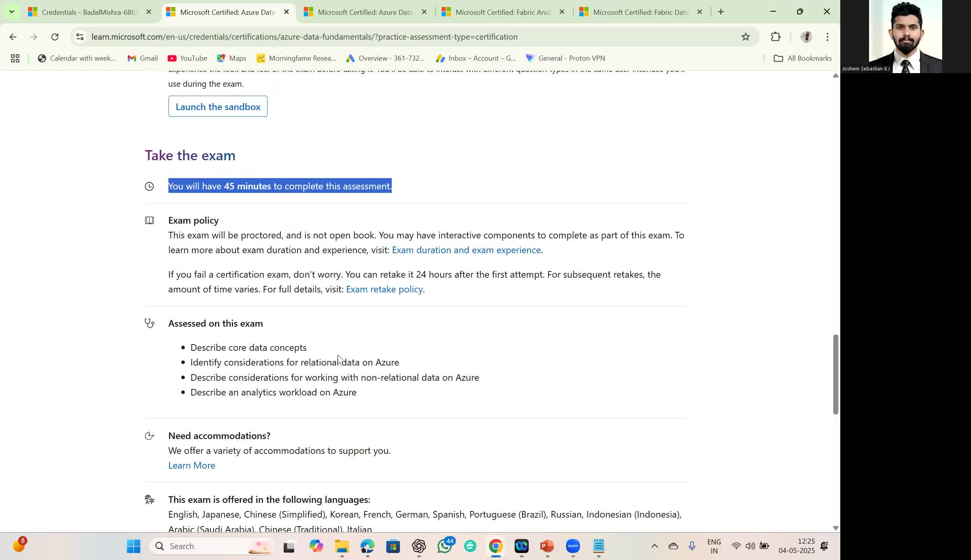Open Windows Start menu
971x560 pixels.
pos(133,546)
